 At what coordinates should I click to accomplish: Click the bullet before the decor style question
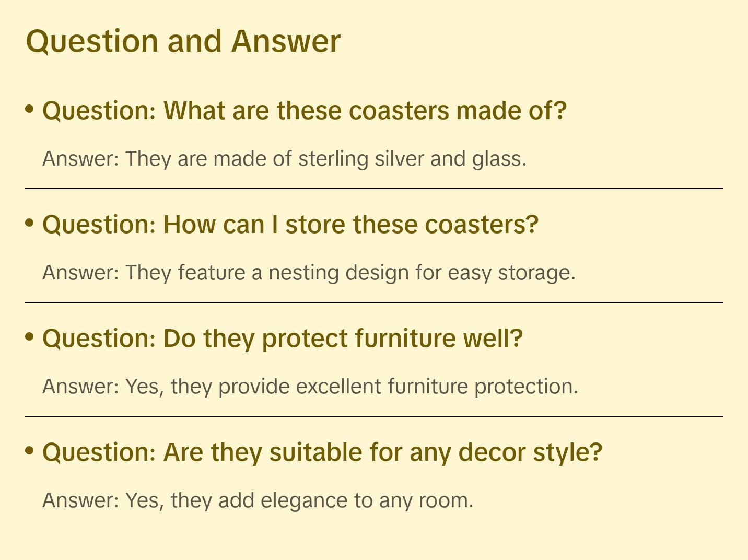30,451
